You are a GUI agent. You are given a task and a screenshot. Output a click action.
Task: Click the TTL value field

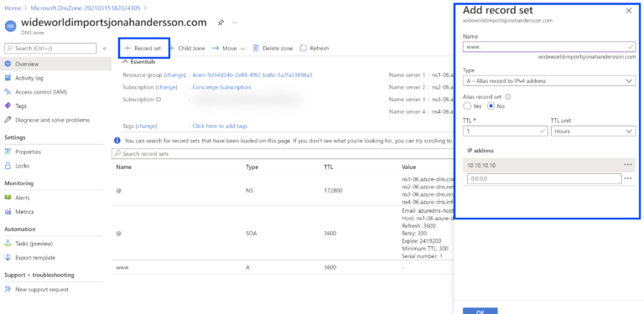505,131
